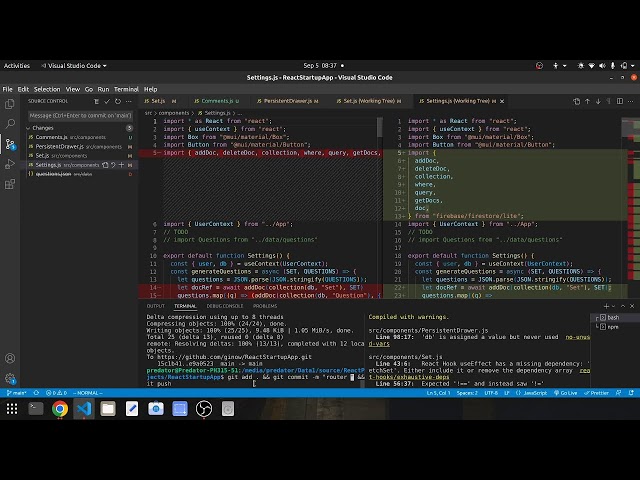640x480 pixels.
Task: Select PersistentDrawer.js in Changes list
Action: [80, 147]
